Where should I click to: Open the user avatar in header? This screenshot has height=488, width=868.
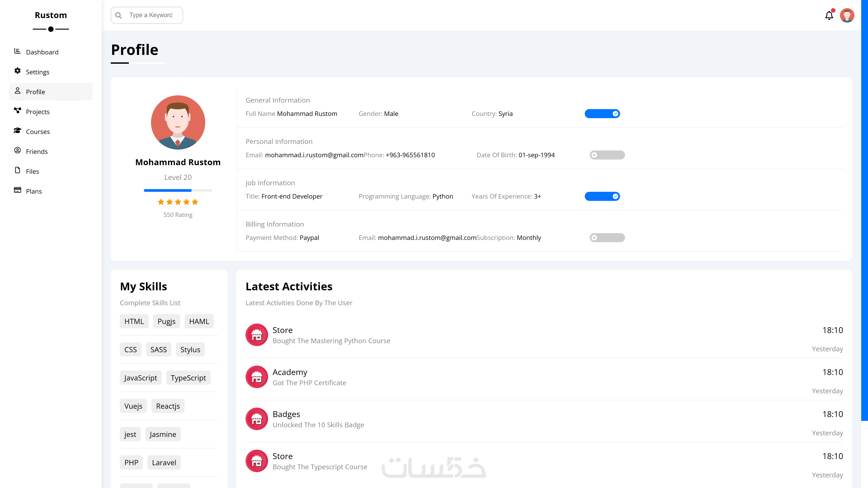[847, 16]
